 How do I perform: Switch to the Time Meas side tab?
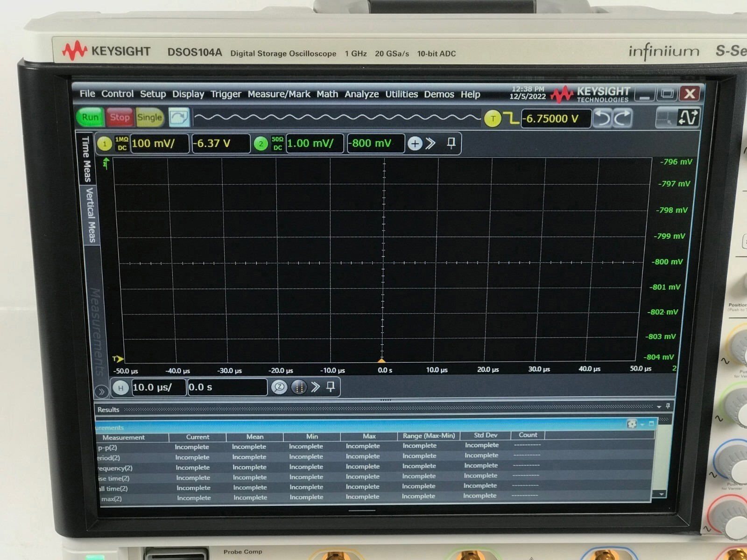(x=86, y=159)
